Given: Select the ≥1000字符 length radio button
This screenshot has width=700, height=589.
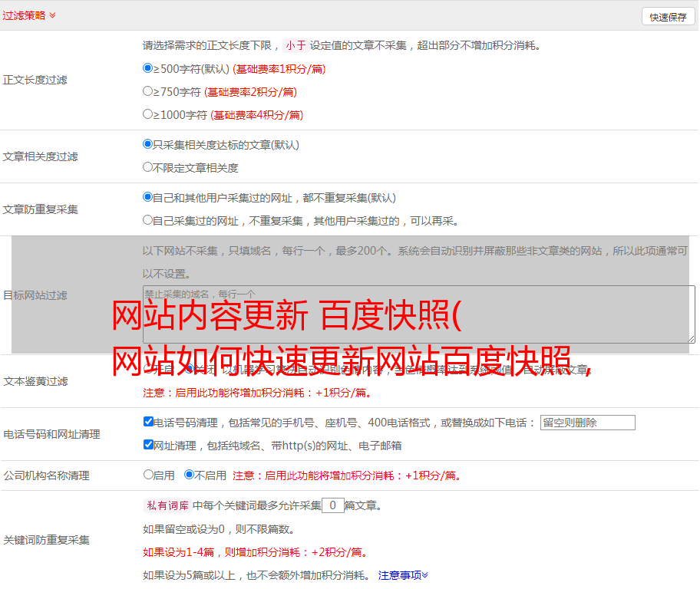Looking at the screenshot, I should 148,114.
